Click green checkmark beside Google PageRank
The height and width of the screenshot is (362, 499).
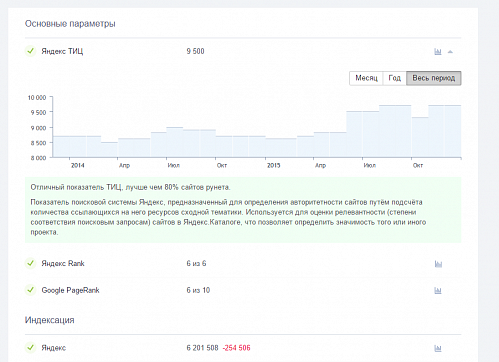tap(31, 290)
